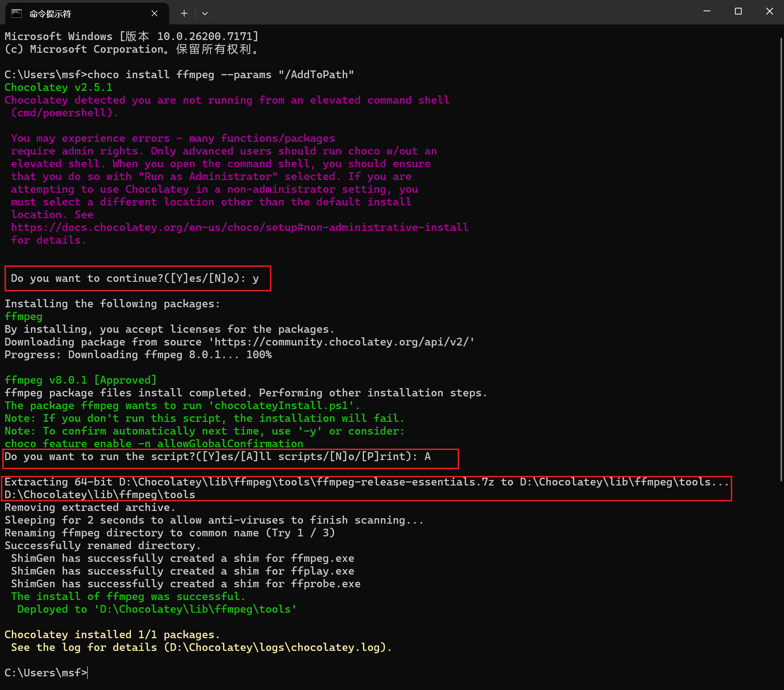Close the 命令提示符 tab

coord(154,13)
